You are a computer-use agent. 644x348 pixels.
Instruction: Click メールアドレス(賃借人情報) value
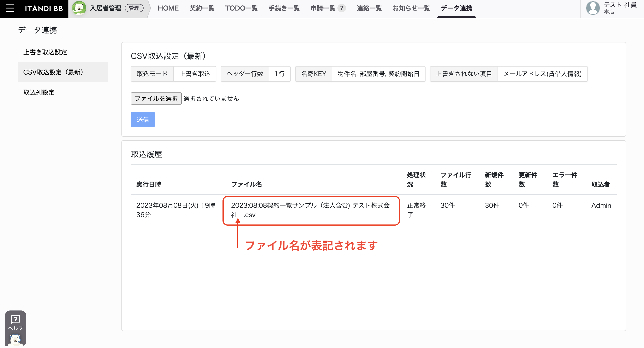click(x=542, y=74)
